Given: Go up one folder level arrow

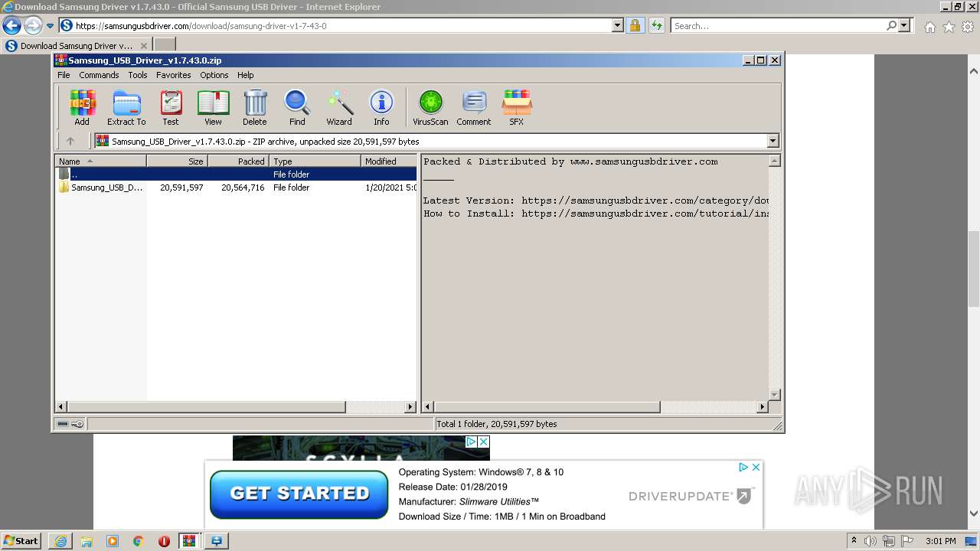Looking at the screenshot, I should point(70,141).
